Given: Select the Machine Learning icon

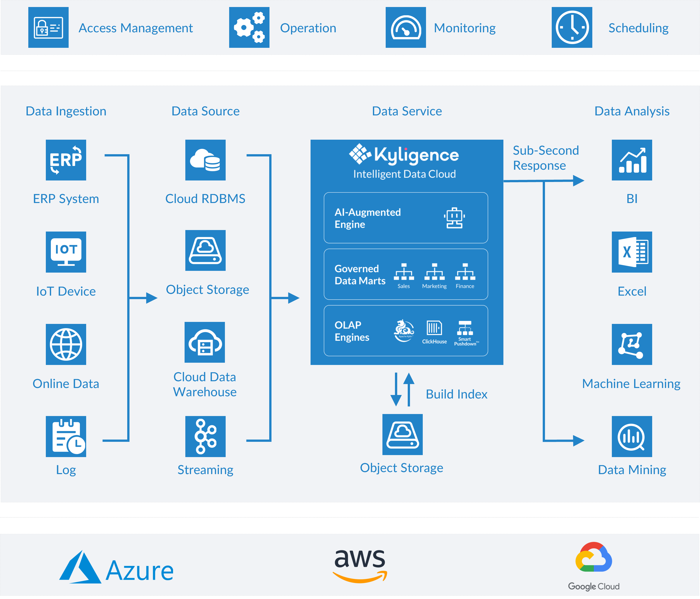Looking at the screenshot, I should tap(632, 344).
